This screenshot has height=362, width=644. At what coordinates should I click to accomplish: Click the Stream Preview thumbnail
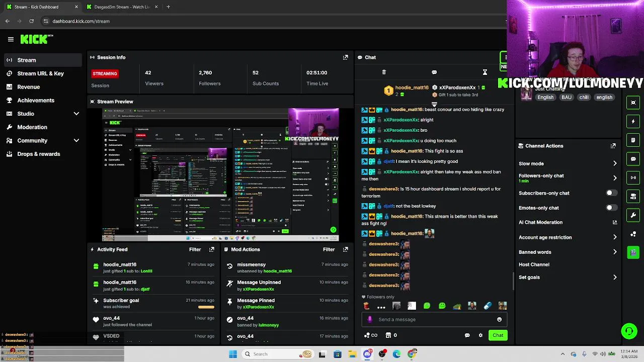coord(220,174)
